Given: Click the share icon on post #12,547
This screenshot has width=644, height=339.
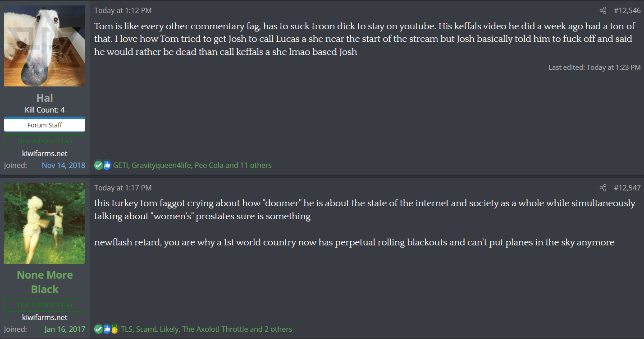Looking at the screenshot, I should coord(603,188).
